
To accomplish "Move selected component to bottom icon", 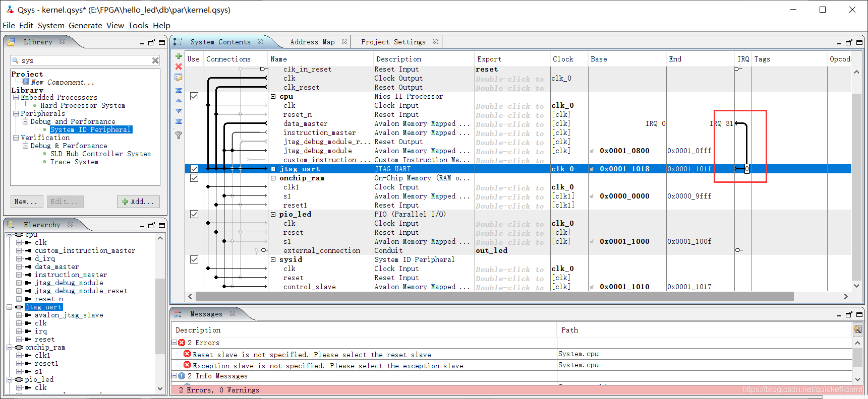I will point(179,121).
